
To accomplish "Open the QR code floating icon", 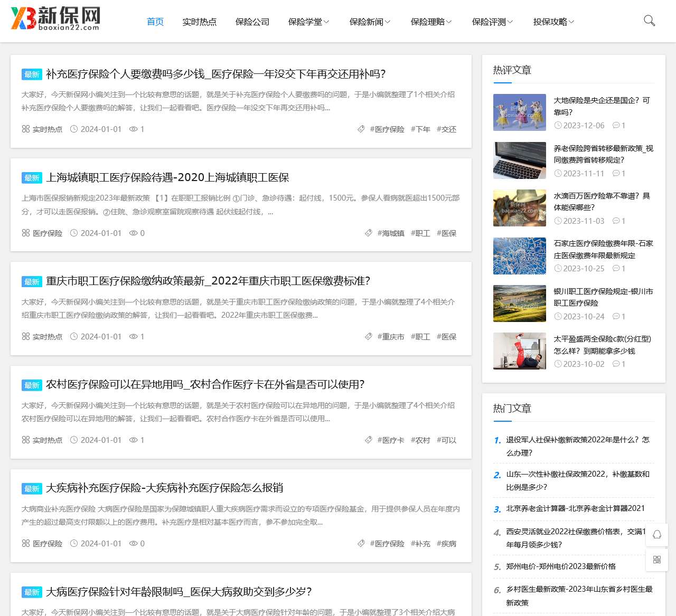I will point(657,560).
